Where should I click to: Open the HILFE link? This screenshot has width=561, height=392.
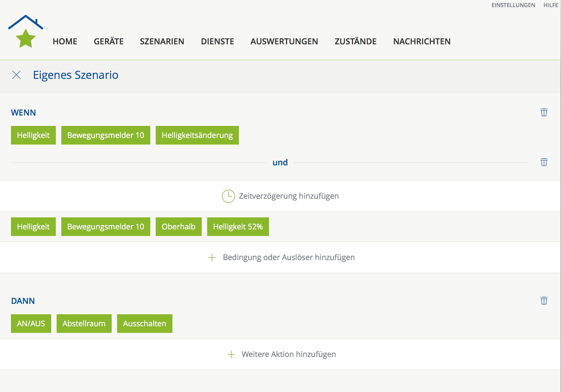(551, 5)
